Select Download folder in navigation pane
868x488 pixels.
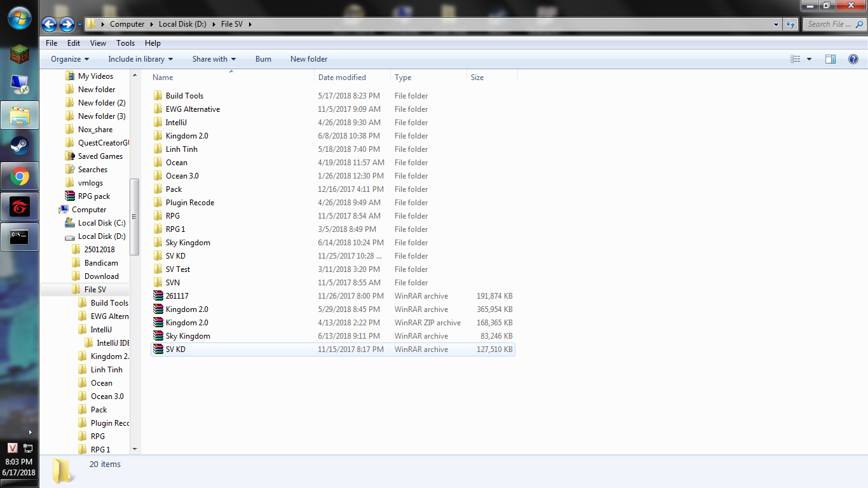102,276
